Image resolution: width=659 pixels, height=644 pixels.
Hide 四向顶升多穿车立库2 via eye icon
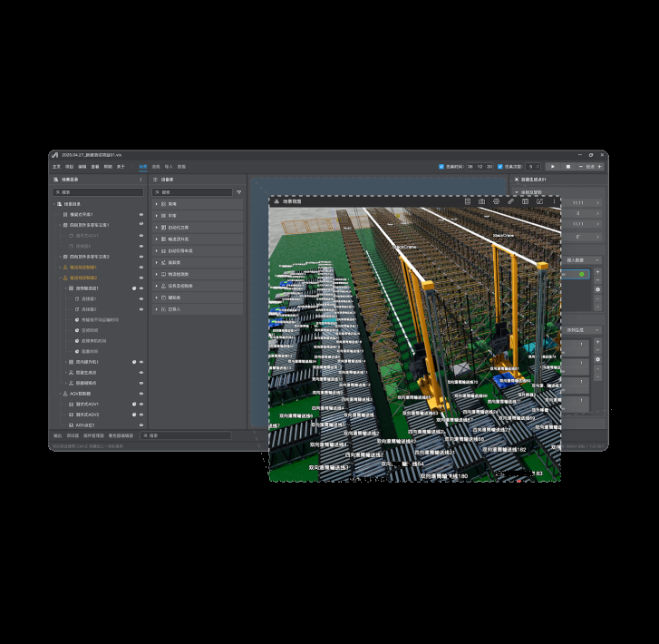(x=141, y=257)
